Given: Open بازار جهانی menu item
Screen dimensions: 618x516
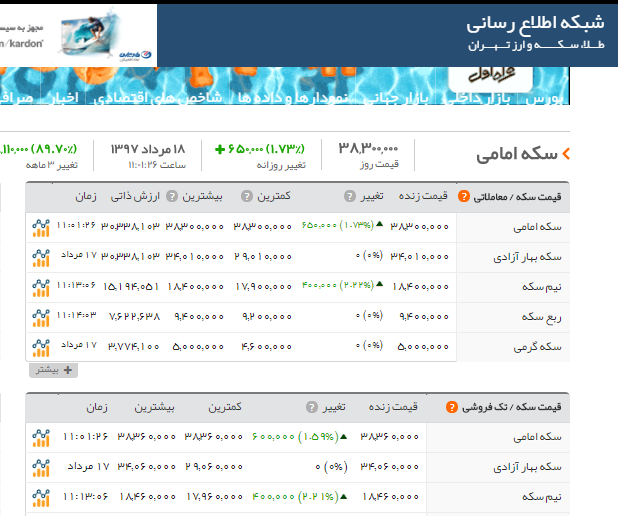Looking at the screenshot, I should 397,97.
